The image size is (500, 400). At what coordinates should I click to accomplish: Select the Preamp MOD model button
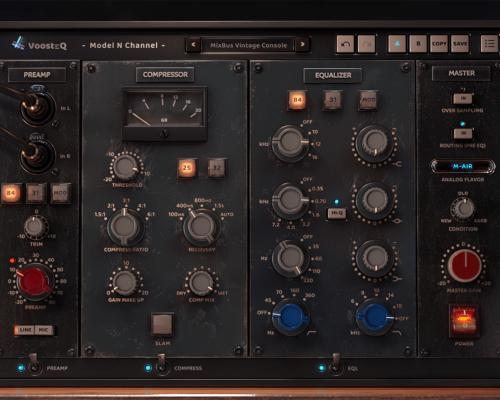[x=60, y=193]
